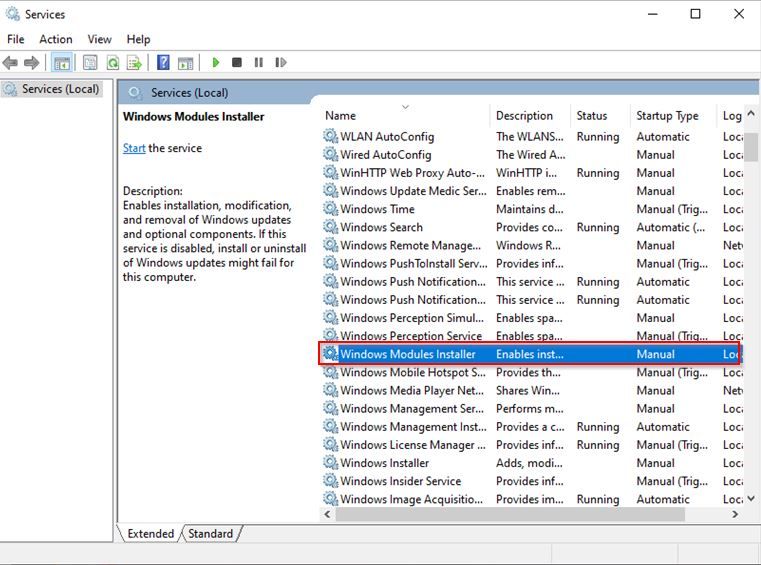Click the Pause Service toolbar icon

coord(259,63)
